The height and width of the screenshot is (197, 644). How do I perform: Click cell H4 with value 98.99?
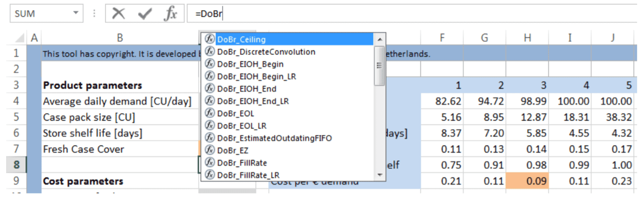point(527,102)
